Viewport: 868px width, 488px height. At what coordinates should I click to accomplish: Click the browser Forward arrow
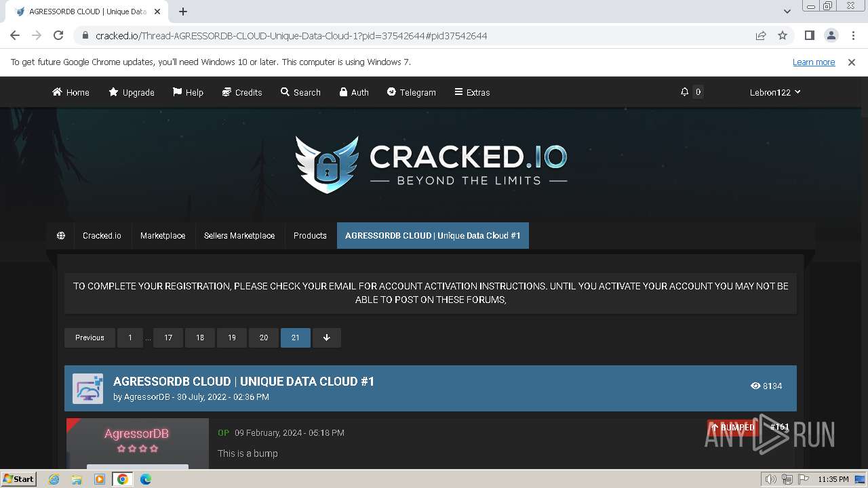click(x=37, y=35)
